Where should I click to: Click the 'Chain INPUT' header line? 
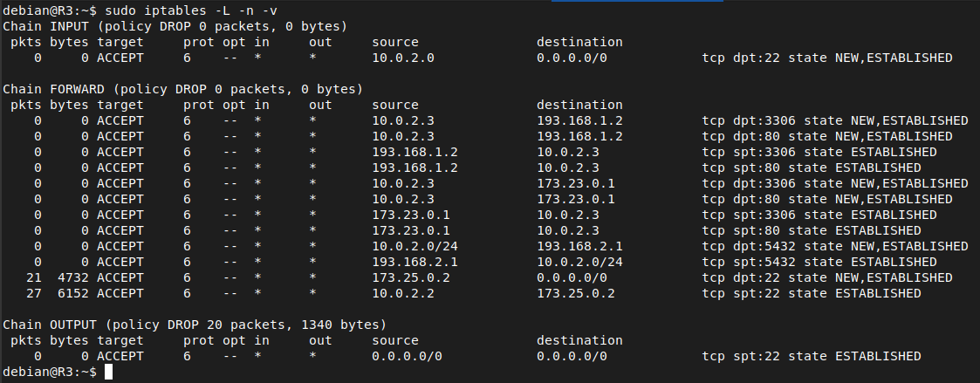pos(175,26)
